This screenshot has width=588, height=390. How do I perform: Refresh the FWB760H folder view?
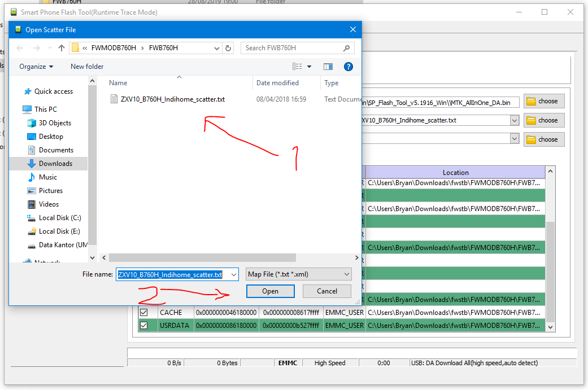[228, 48]
